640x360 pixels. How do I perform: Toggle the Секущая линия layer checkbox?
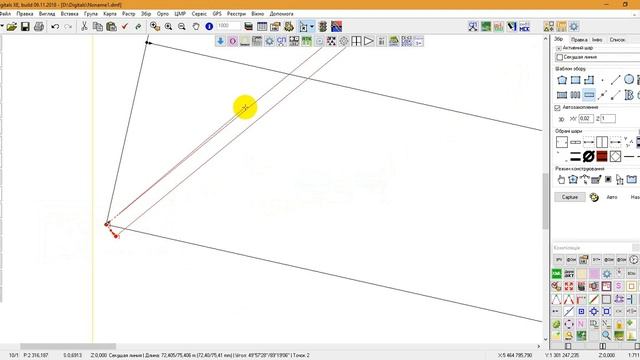click(x=560, y=58)
